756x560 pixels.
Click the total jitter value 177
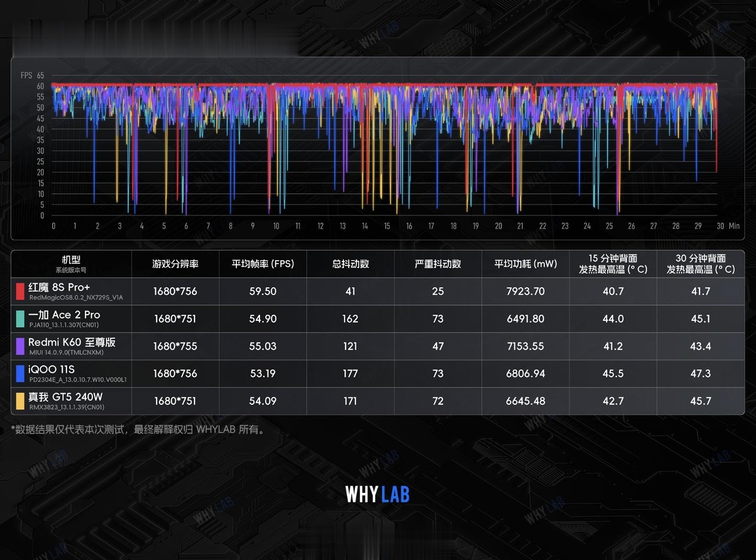(x=350, y=373)
